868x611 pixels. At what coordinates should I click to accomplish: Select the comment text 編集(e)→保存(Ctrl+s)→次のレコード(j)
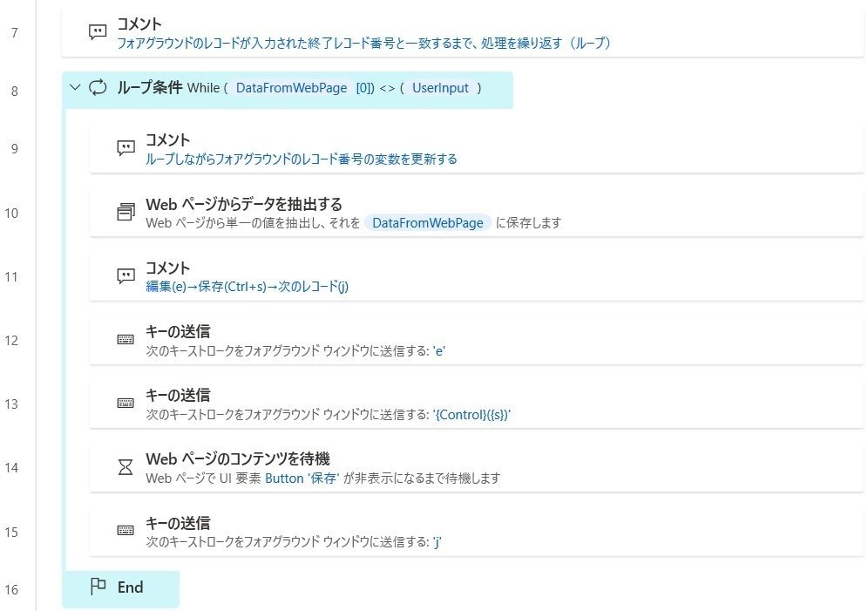[247, 286]
